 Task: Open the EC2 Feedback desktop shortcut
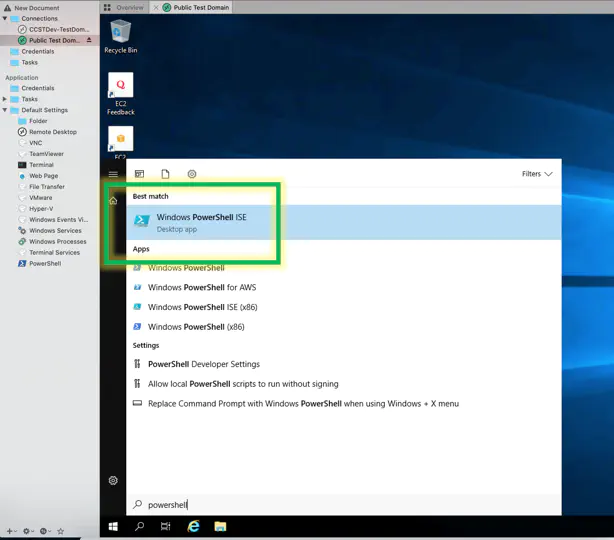click(x=121, y=94)
